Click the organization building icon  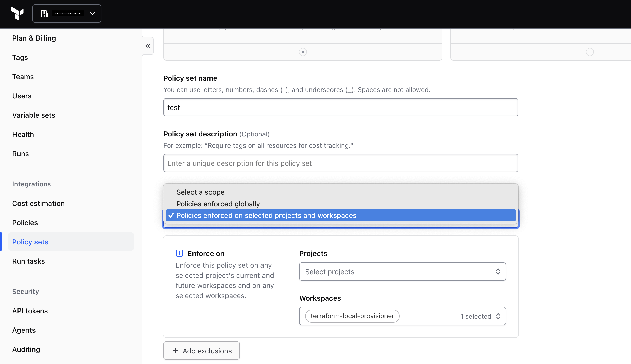pos(45,13)
